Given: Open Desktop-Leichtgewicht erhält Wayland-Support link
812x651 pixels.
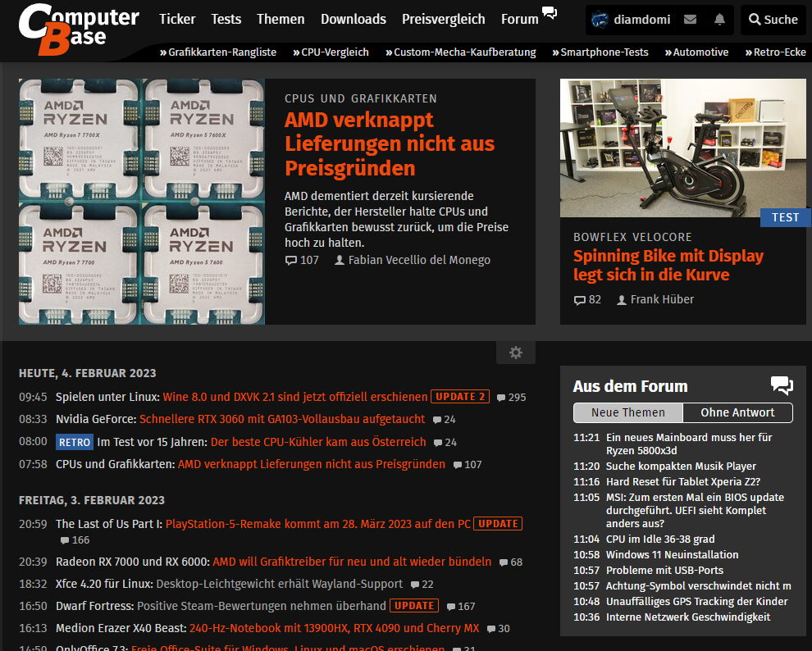Looking at the screenshot, I should pos(279,584).
